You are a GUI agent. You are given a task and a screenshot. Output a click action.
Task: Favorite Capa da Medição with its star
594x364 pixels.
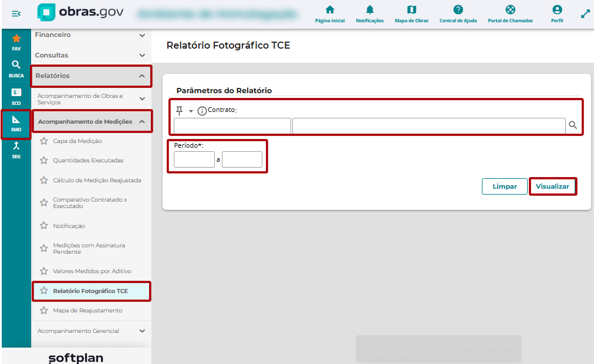click(44, 141)
